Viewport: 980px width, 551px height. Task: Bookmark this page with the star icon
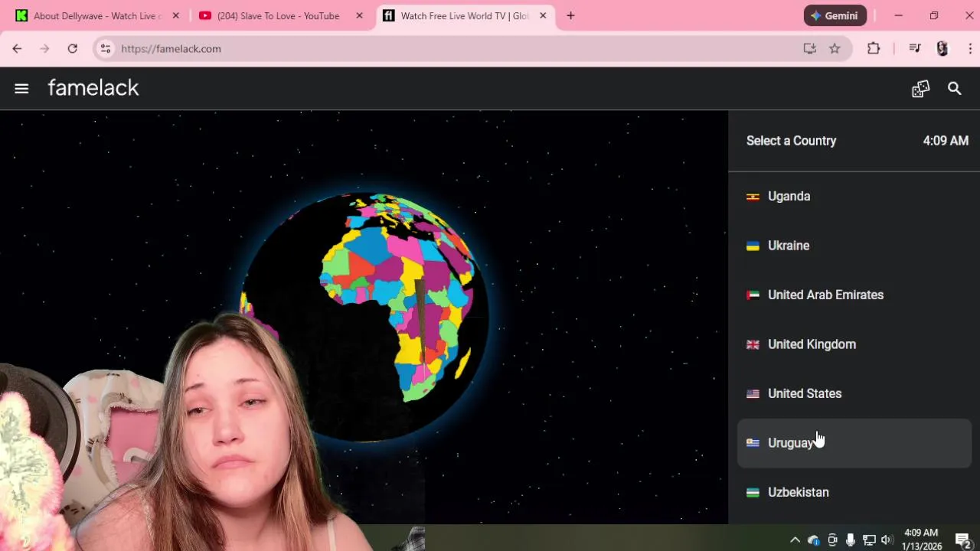835,48
